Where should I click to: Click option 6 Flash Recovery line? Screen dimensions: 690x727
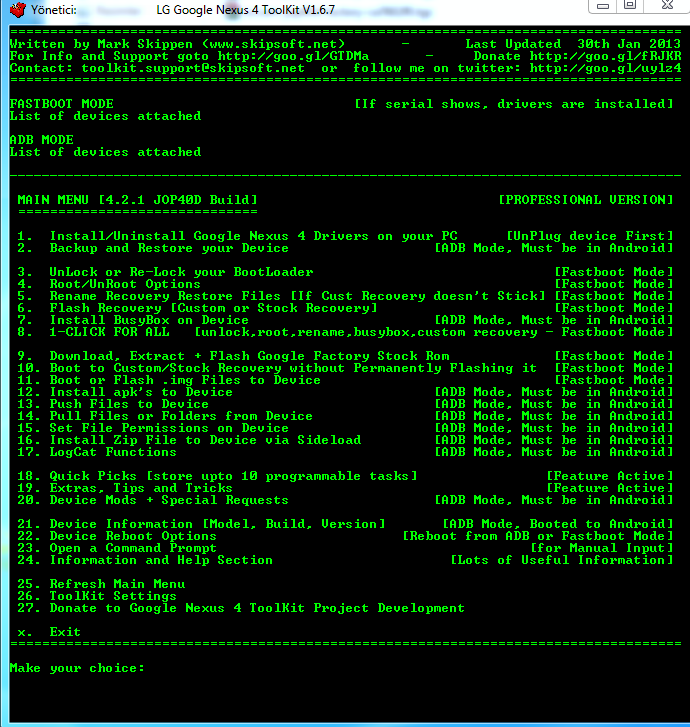coord(198,308)
